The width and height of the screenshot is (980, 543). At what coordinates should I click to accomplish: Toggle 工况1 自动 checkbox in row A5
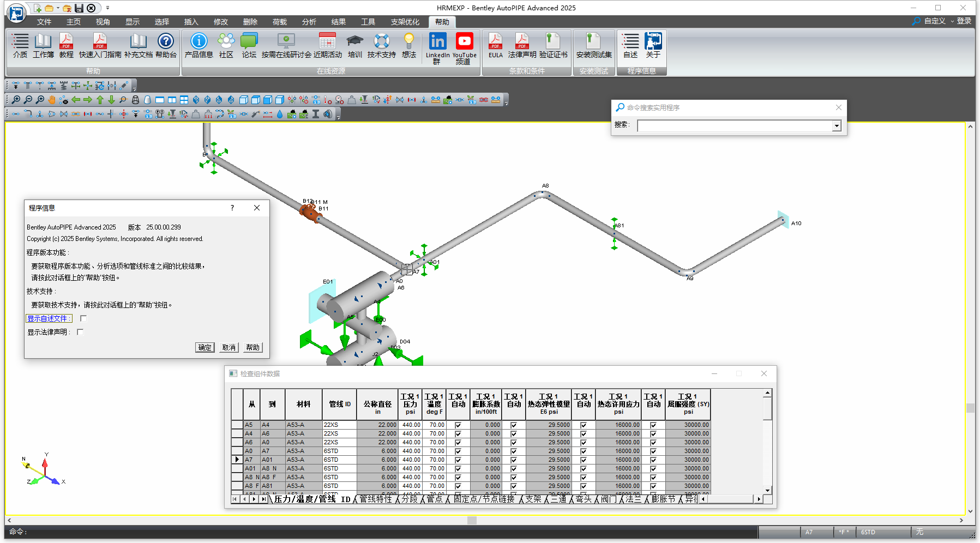tap(458, 425)
